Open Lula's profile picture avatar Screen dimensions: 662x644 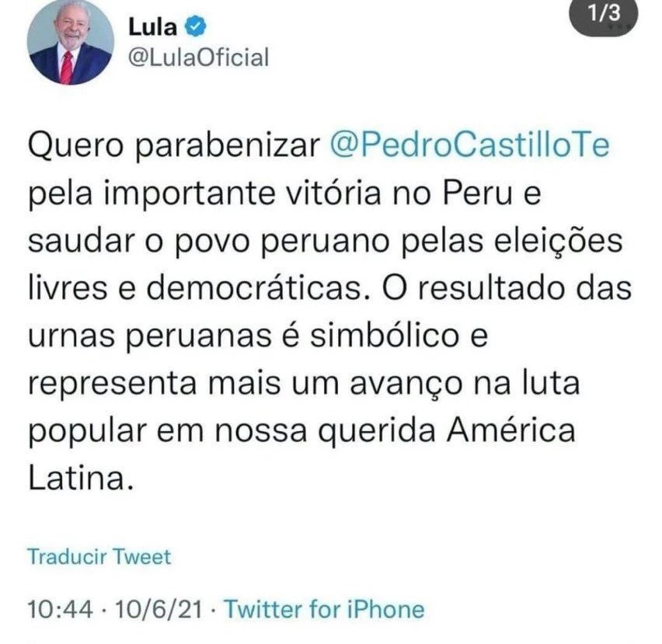71,42
